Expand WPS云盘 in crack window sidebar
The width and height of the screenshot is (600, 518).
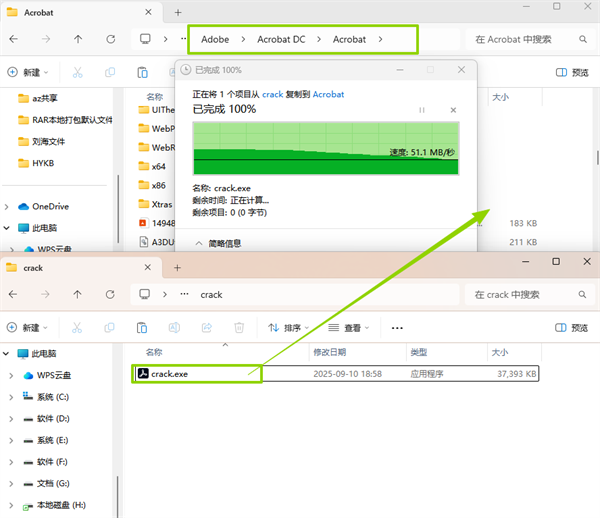point(11,376)
